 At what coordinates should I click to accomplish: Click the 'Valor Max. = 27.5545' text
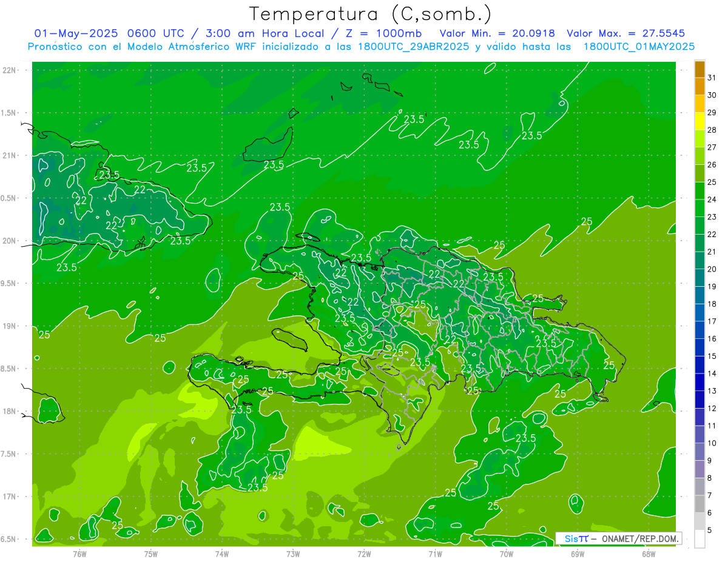point(625,33)
